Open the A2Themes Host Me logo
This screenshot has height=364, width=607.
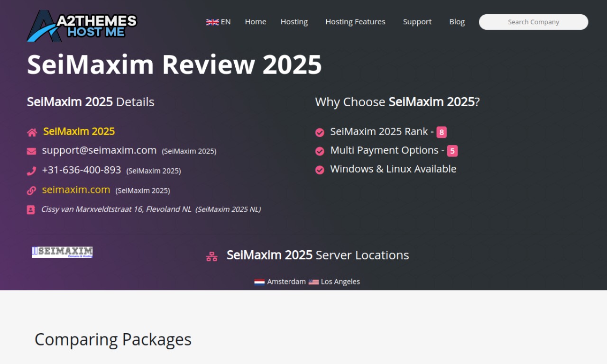[82, 26]
